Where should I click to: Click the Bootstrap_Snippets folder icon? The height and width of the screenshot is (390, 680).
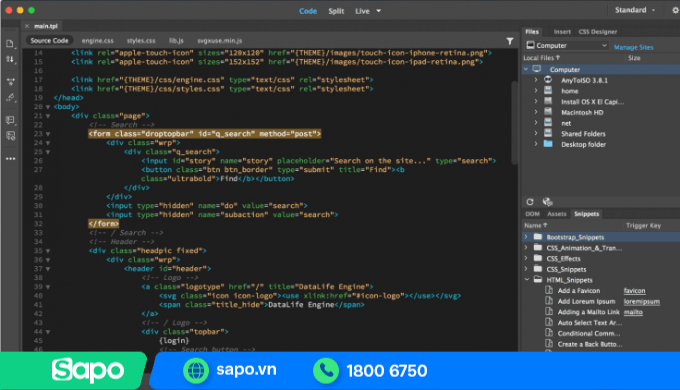(538, 237)
